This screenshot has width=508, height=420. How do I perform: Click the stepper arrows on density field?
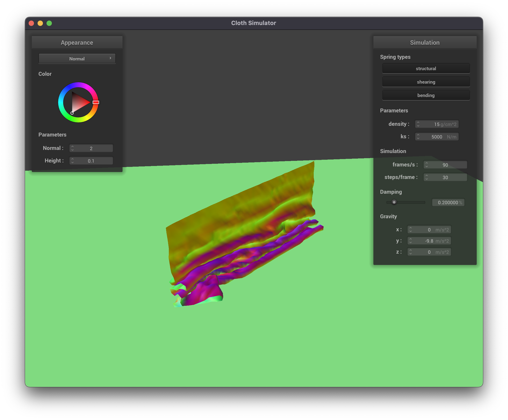(x=418, y=124)
